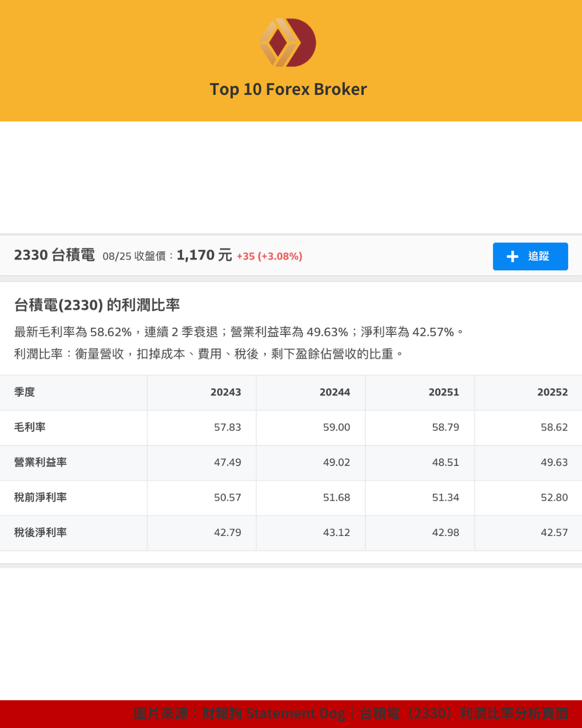The height and width of the screenshot is (728, 582).
Task: Select the 稅前淨利率 row label
Action: coord(40,497)
